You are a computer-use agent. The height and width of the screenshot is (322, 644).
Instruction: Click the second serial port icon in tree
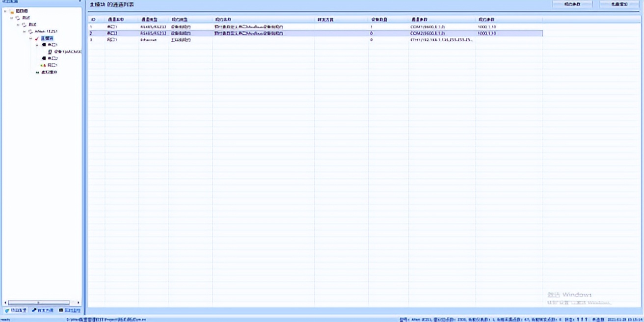point(44,58)
